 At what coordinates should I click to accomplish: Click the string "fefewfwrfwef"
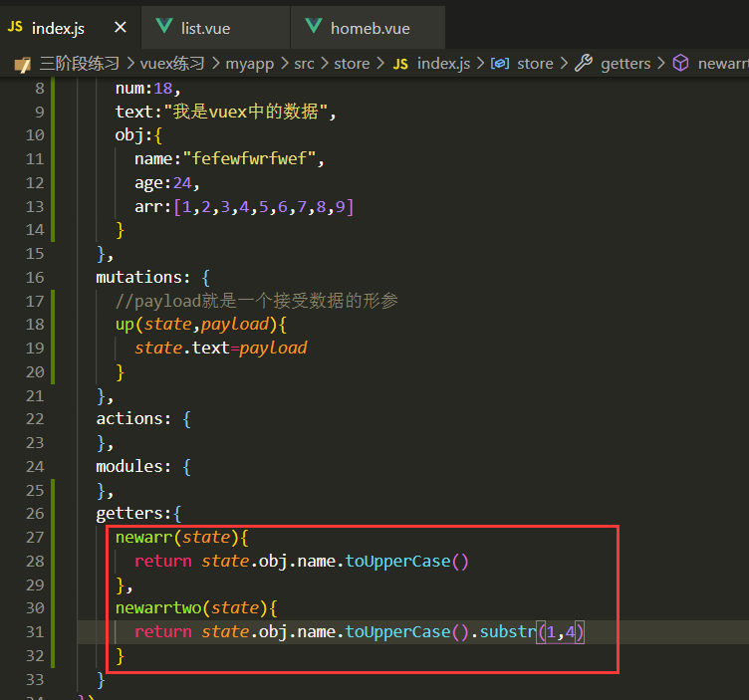tap(249, 158)
